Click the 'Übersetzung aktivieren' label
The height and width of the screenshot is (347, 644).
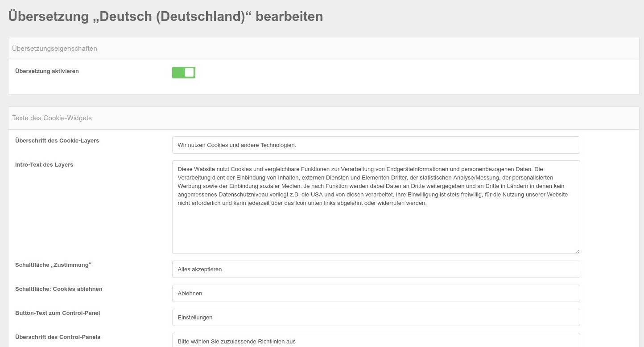(47, 71)
